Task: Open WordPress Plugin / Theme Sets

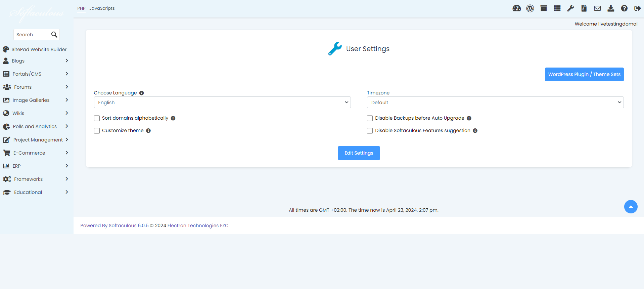Action: pyautogui.click(x=584, y=74)
